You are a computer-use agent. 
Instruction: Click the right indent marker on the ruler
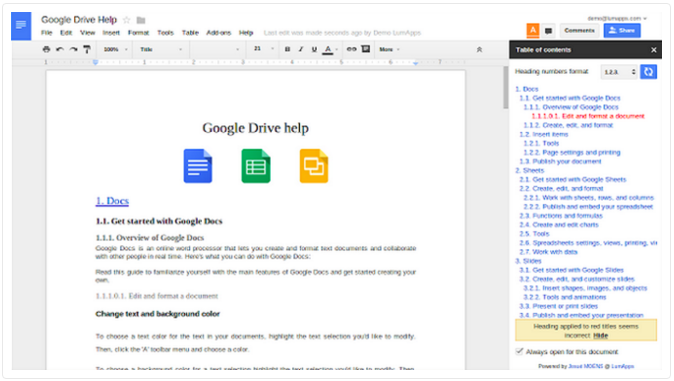click(415, 63)
